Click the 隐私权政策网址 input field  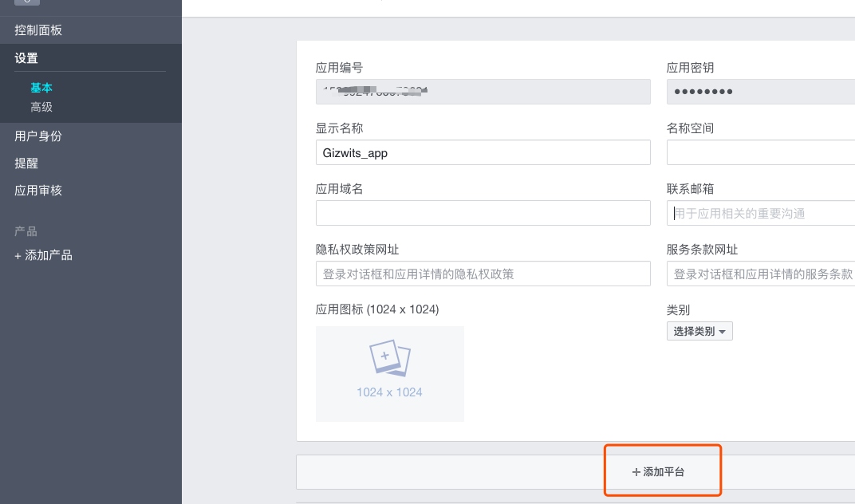483,273
